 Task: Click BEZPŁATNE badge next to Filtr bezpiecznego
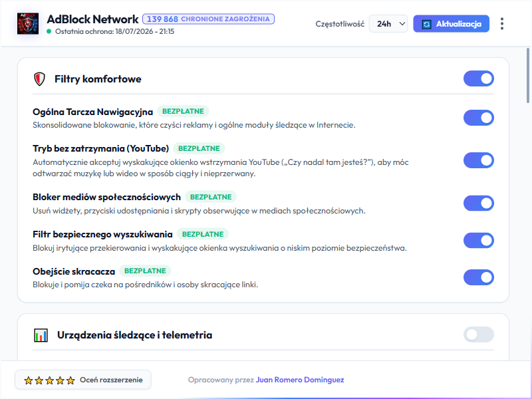click(203, 234)
